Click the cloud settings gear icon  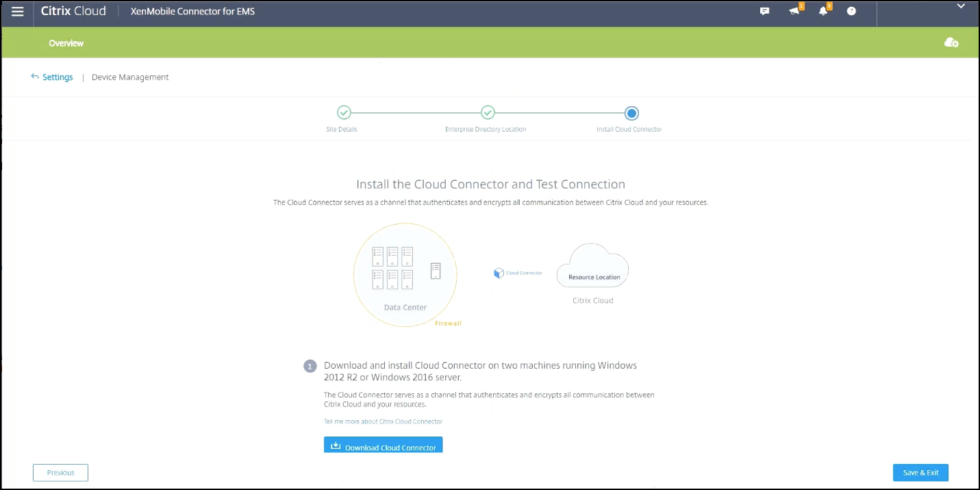[951, 42]
